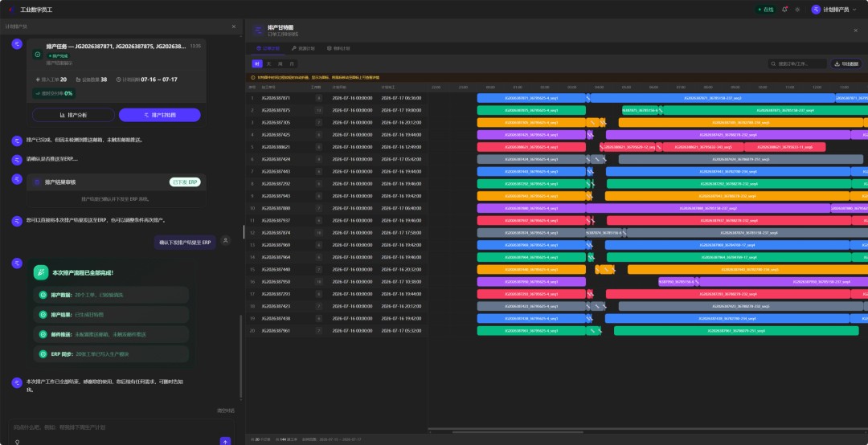This screenshot has height=445, width=868.
Task: Click the 导出数据 export button
Action: 845,63
